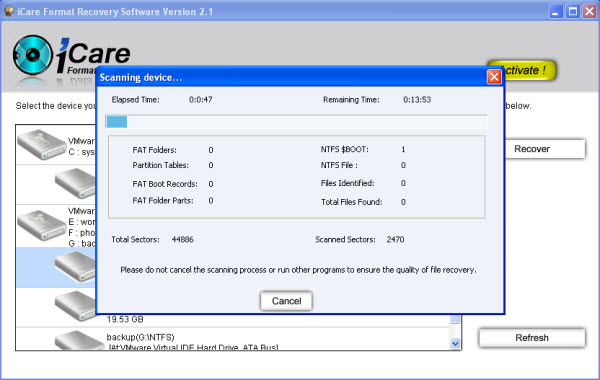The image size is (600, 380).
Task: Select the drive icon beside 19.53 GB
Action: (75, 306)
